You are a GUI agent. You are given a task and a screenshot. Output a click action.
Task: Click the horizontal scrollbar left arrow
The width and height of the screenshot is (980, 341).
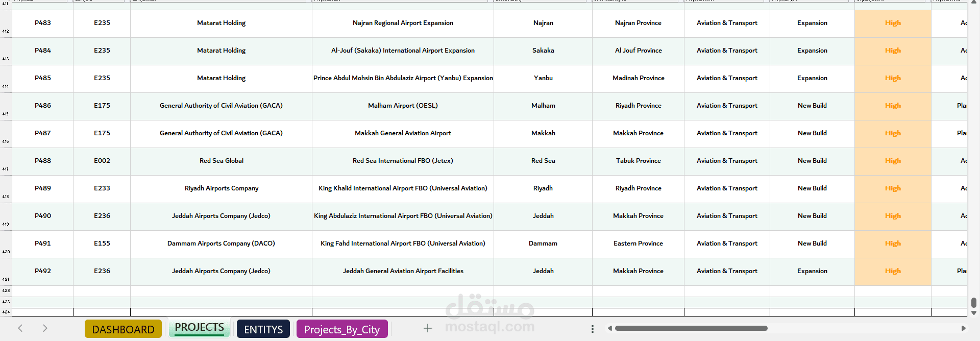click(x=609, y=328)
